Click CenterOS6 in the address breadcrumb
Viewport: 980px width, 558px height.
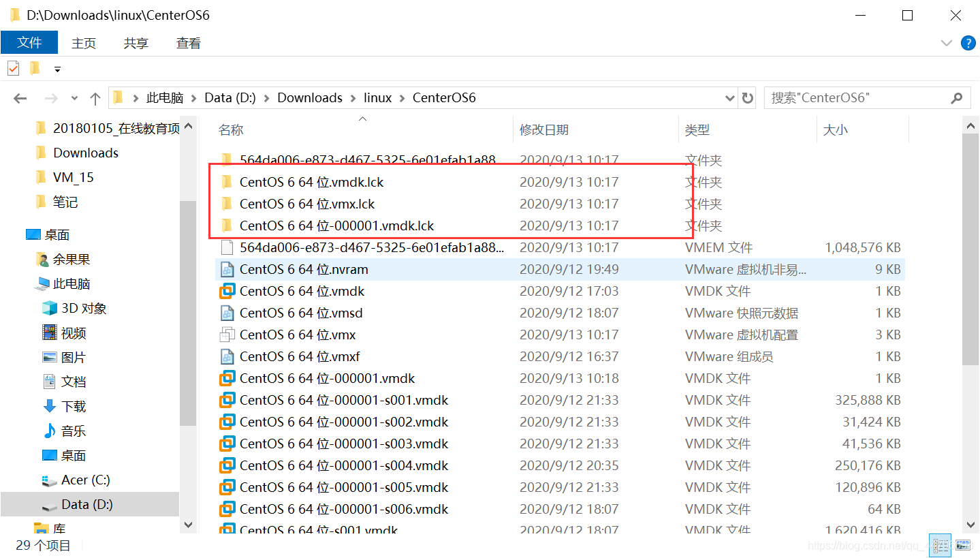444,97
